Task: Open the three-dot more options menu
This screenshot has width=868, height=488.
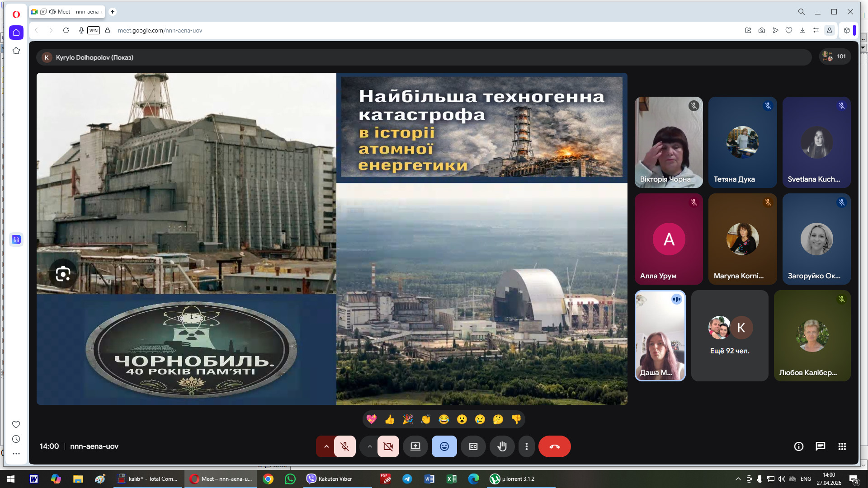Action: click(x=526, y=446)
